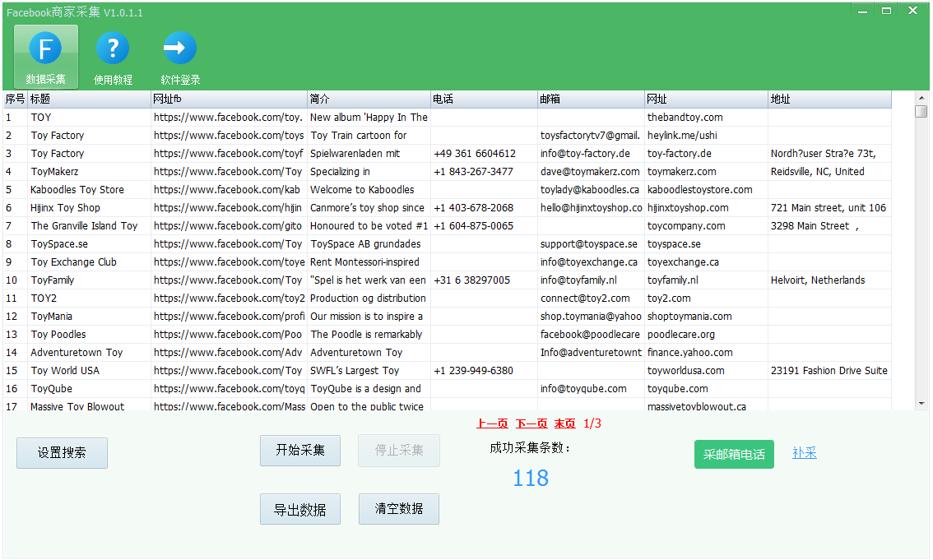Click the 邮箱 column header
The height and width of the screenshot is (560, 933).
(591, 100)
